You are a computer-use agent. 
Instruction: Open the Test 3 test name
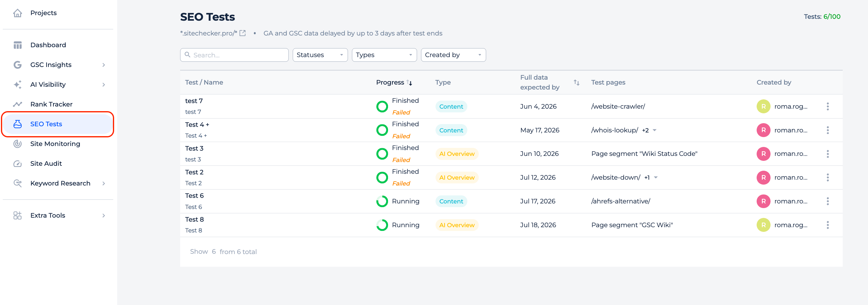coord(194,148)
